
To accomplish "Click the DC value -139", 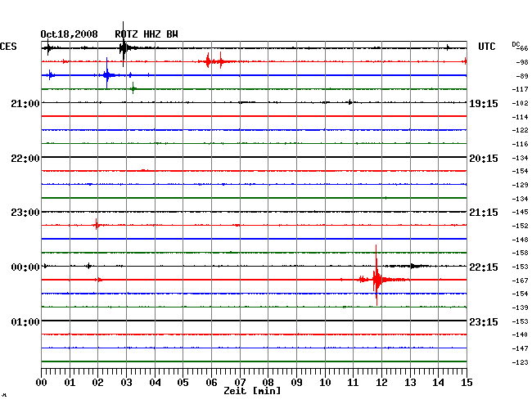I will [520, 307].
